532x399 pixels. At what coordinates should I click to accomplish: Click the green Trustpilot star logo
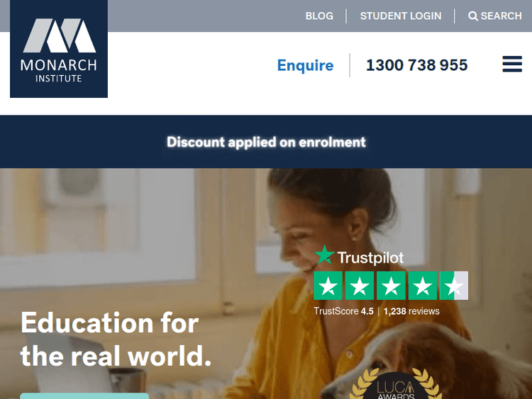coord(324,255)
